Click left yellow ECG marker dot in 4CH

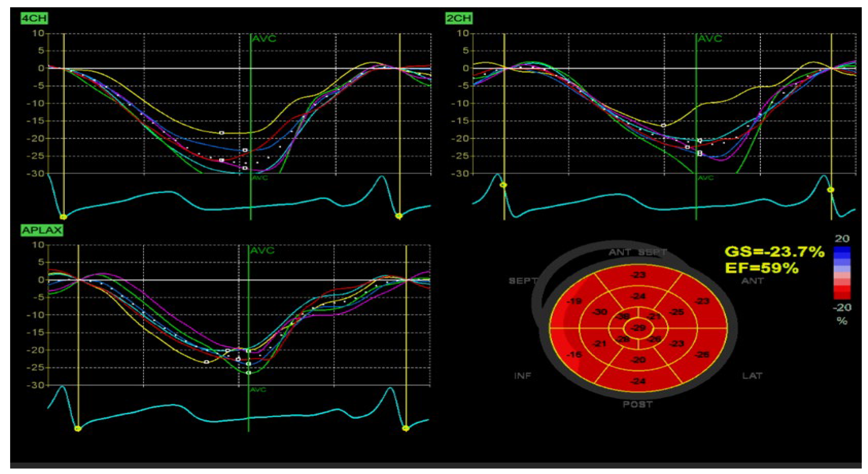click(x=63, y=217)
